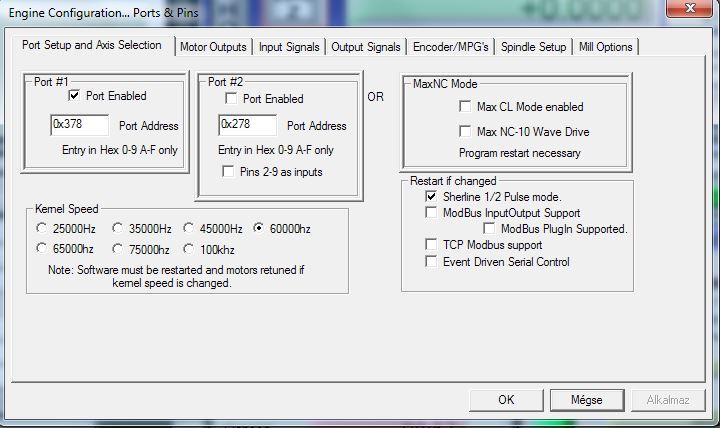Viewport: 720px width, 428px height.
Task: Switch to the Motor Outputs tab
Action: (213, 47)
